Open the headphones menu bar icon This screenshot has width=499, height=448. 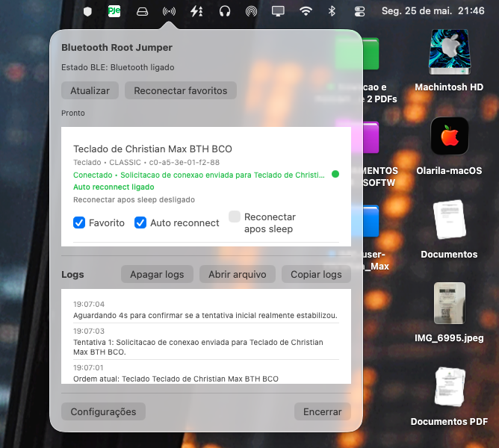click(x=225, y=11)
